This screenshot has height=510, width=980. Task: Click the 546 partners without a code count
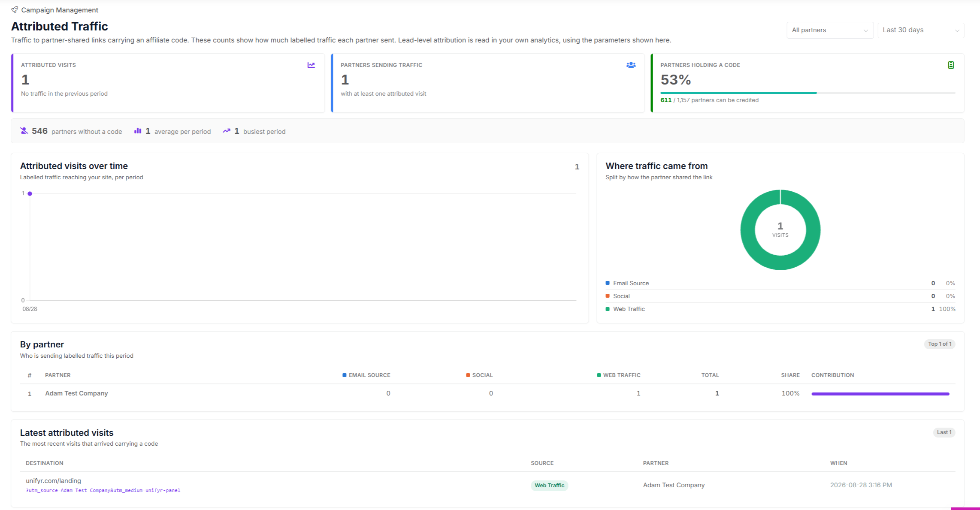point(39,131)
